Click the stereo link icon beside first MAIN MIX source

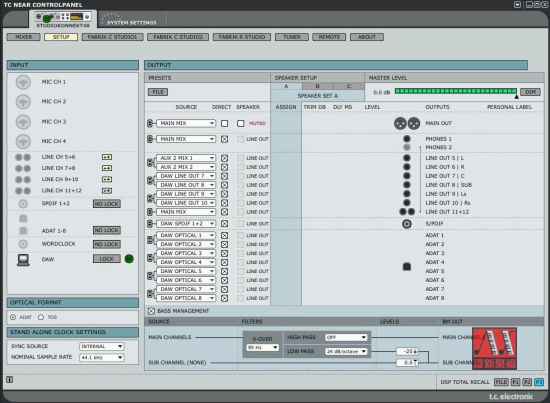[150, 123]
